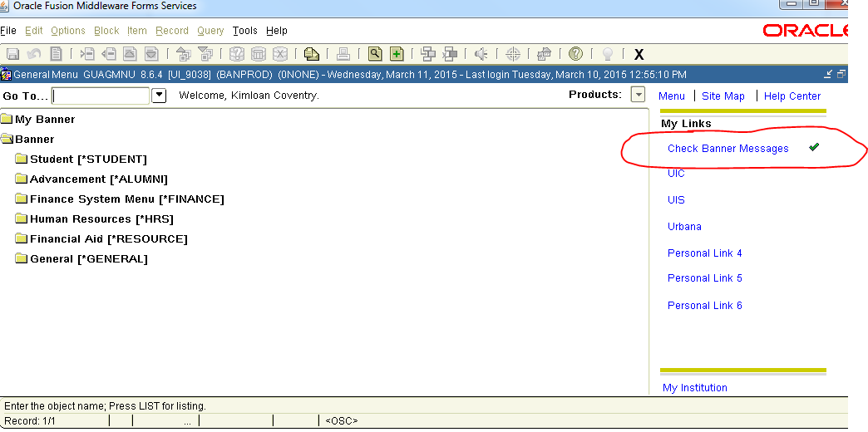Open the View/Send Message envelope icon
868x432 pixels.
click(313, 54)
